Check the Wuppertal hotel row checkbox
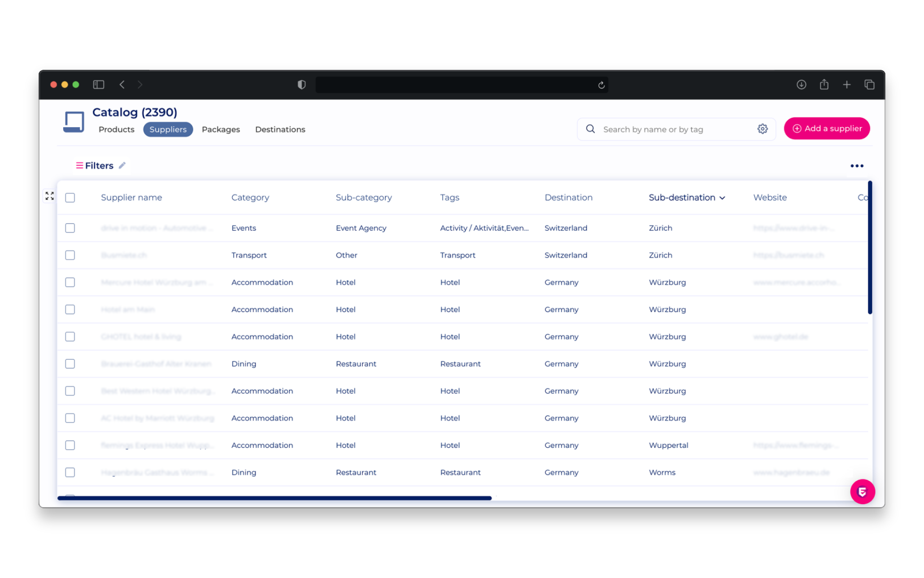The height and width of the screenshot is (578, 924). tap(70, 445)
